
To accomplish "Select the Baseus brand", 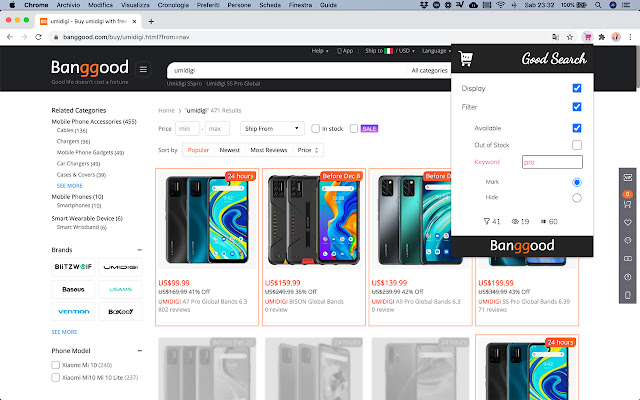I will (x=73, y=289).
